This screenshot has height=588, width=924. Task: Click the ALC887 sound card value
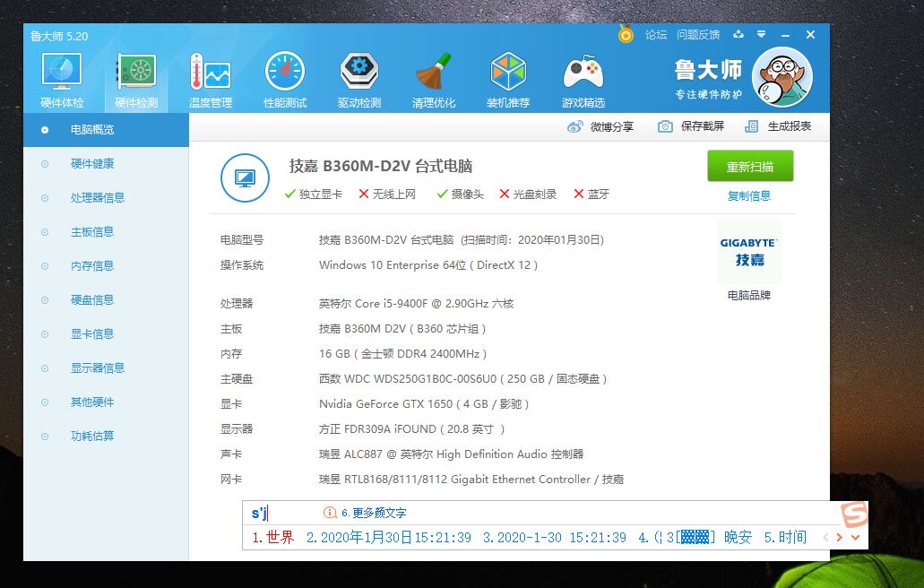tap(452, 454)
